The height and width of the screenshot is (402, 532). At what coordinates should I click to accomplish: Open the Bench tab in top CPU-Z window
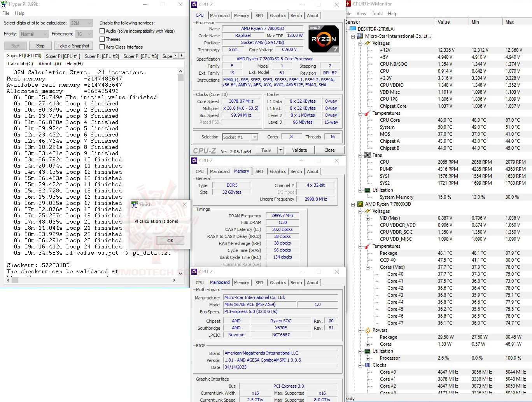pos(296,16)
